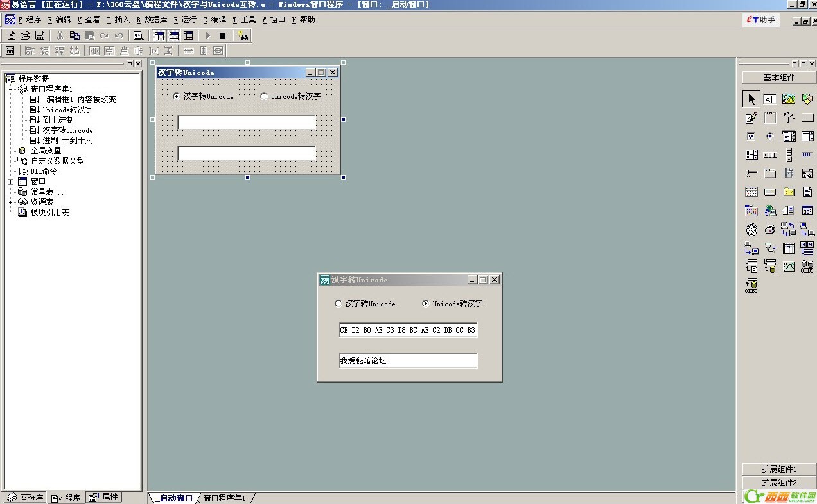
Task: Open the 程序 menu
Action: click(x=30, y=20)
